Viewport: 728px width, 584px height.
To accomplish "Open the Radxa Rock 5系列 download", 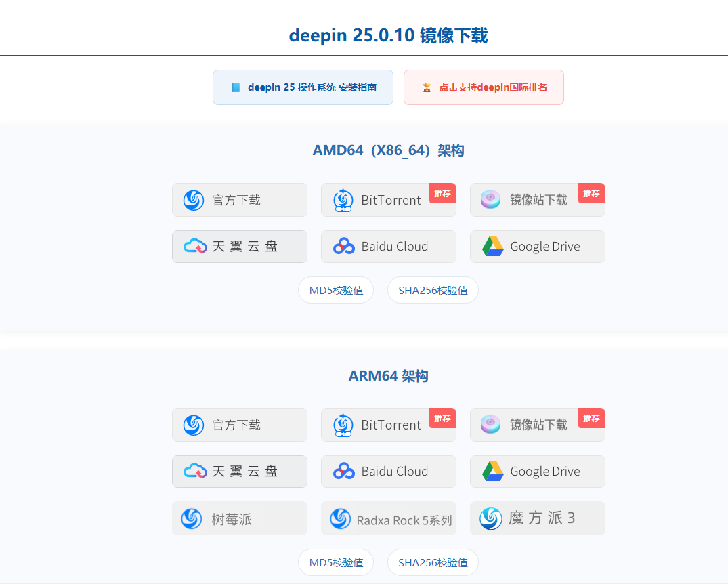I will (x=389, y=518).
